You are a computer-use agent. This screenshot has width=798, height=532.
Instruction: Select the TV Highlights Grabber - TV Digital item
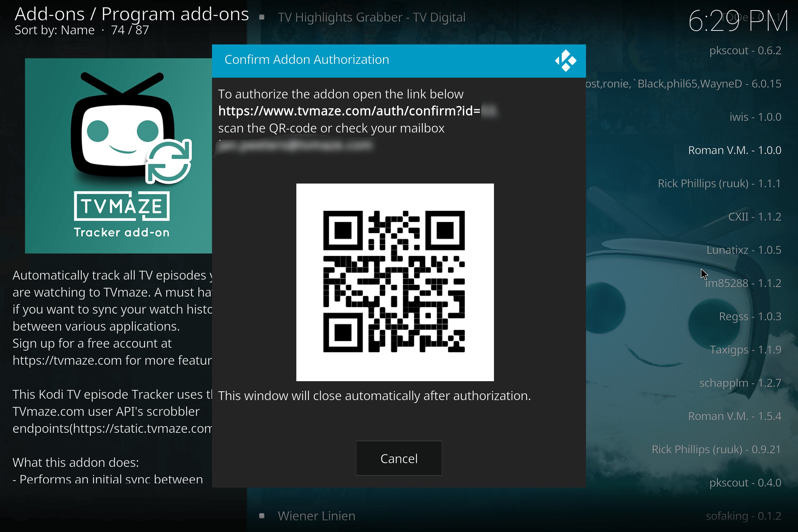(372, 17)
